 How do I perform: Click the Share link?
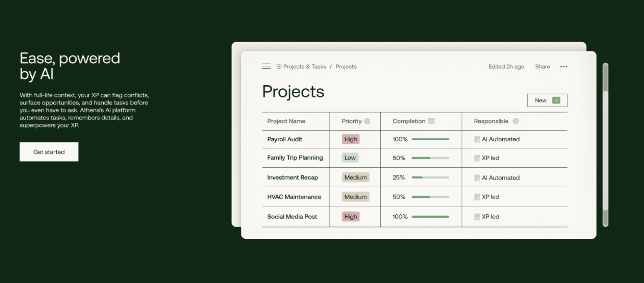tap(542, 67)
